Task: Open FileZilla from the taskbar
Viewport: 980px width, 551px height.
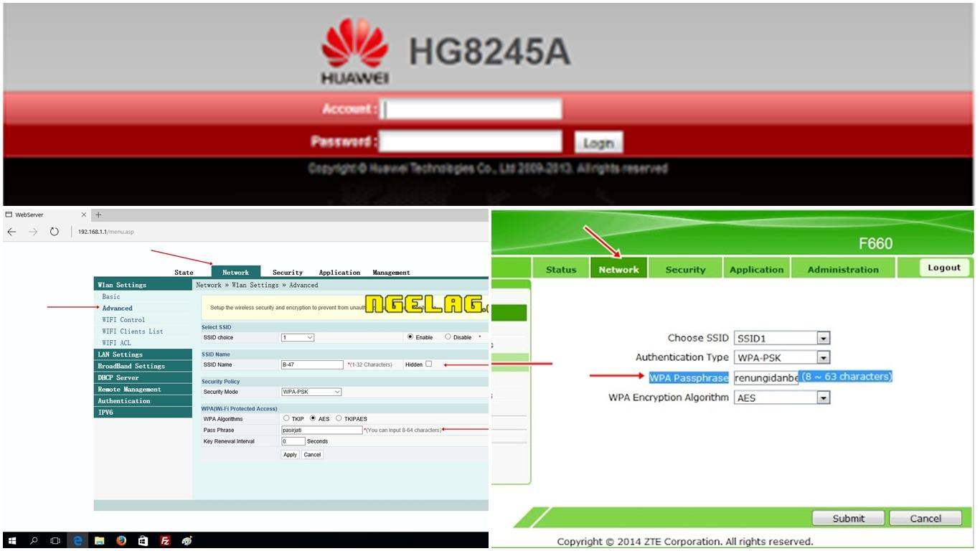Action: 165,541
